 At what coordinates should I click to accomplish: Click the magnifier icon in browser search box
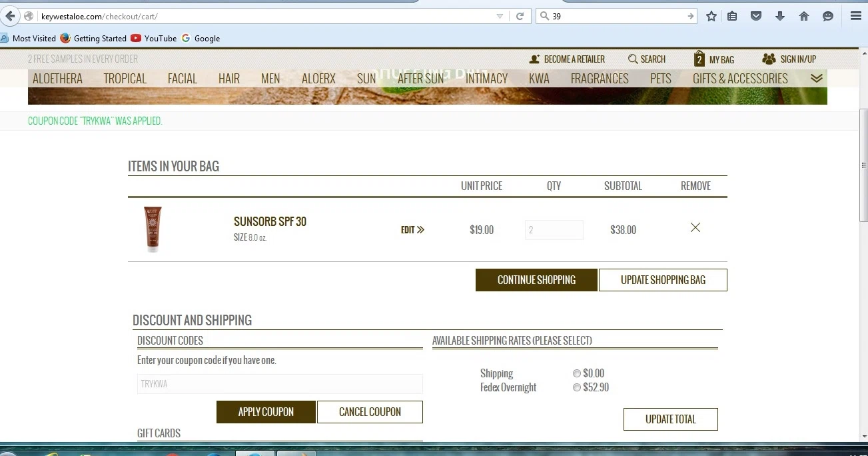click(x=544, y=16)
